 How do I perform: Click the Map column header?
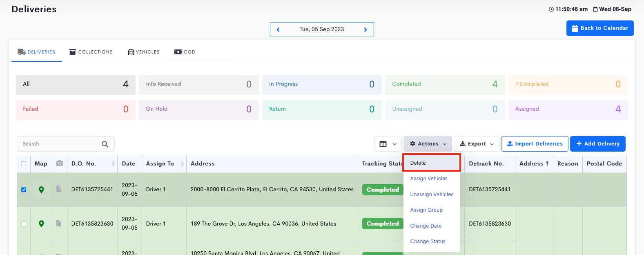click(41, 163)
